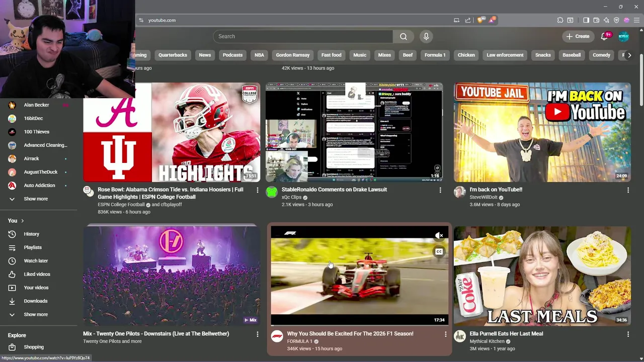The image size is (644, 362).
Task: Open the YOUTUBE JAIL video thumbnail
Action: point(542,132)
